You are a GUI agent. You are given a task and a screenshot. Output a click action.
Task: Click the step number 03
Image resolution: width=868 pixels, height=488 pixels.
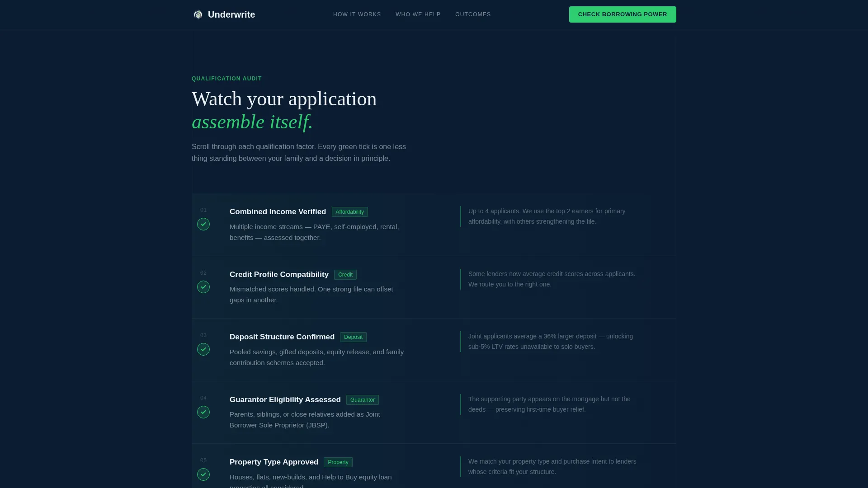(203, 335)
